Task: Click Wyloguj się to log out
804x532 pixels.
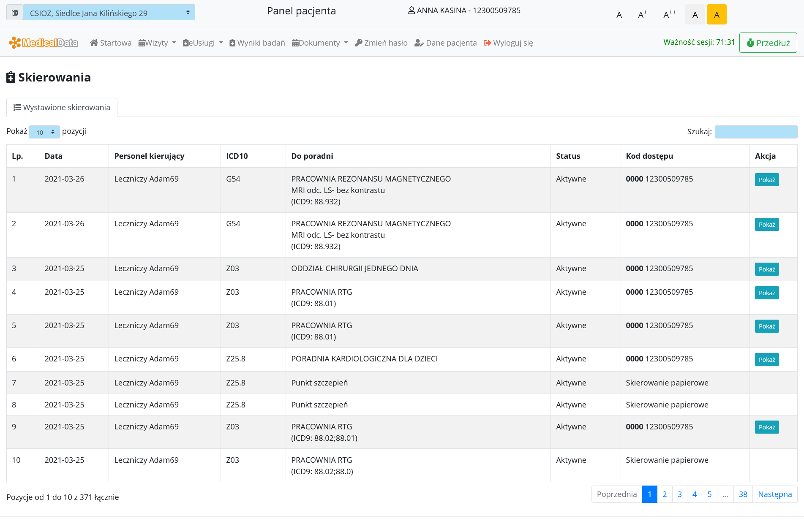Action: 508,43
